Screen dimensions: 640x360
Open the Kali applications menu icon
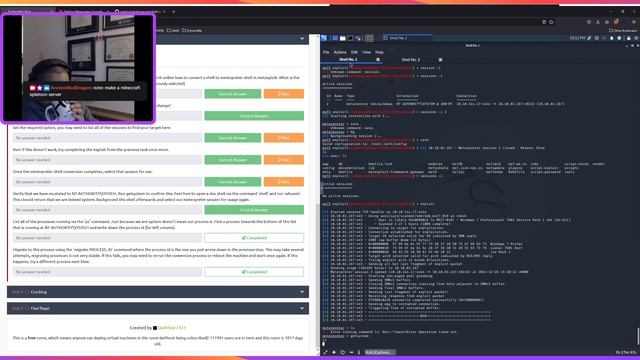pos(324,38)
